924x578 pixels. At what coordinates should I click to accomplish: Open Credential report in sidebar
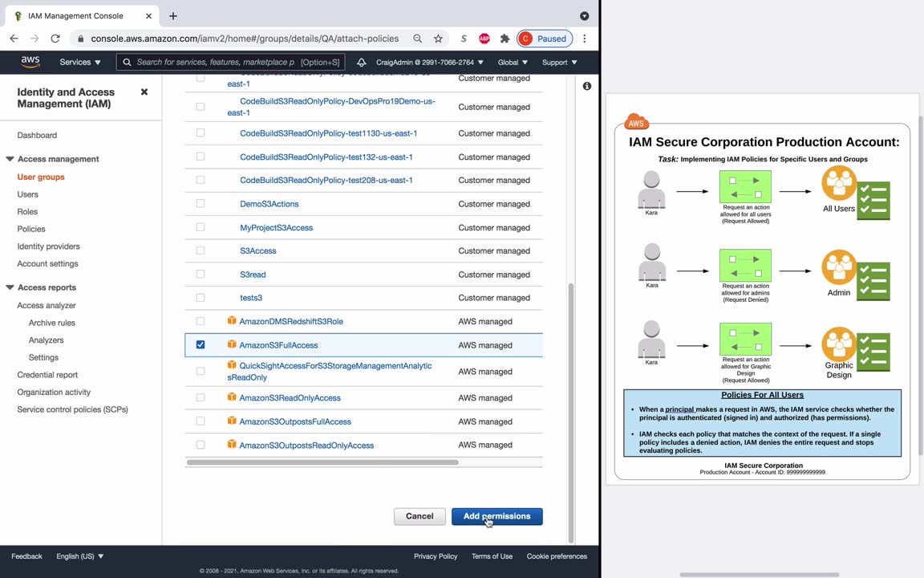coord(47,375)
